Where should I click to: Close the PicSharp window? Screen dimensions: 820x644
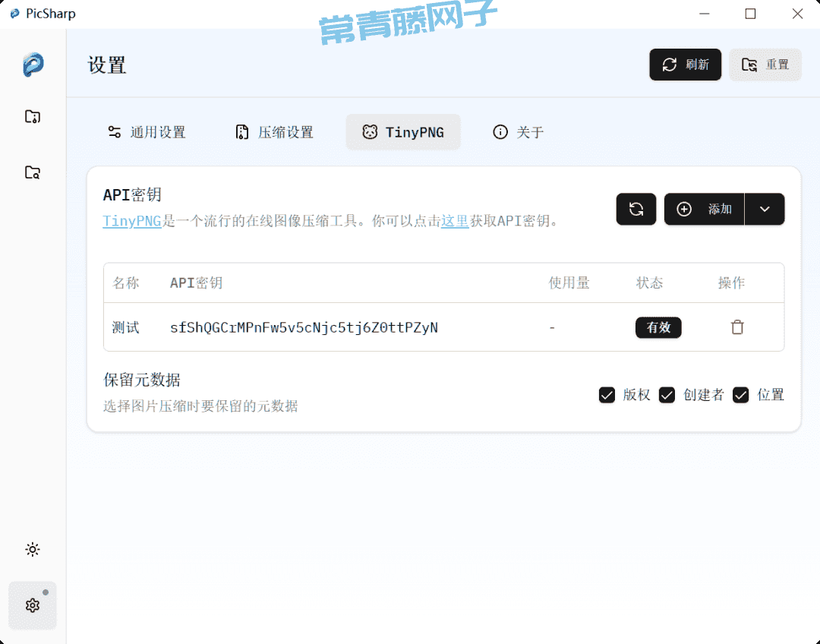[x=797, y=14]
